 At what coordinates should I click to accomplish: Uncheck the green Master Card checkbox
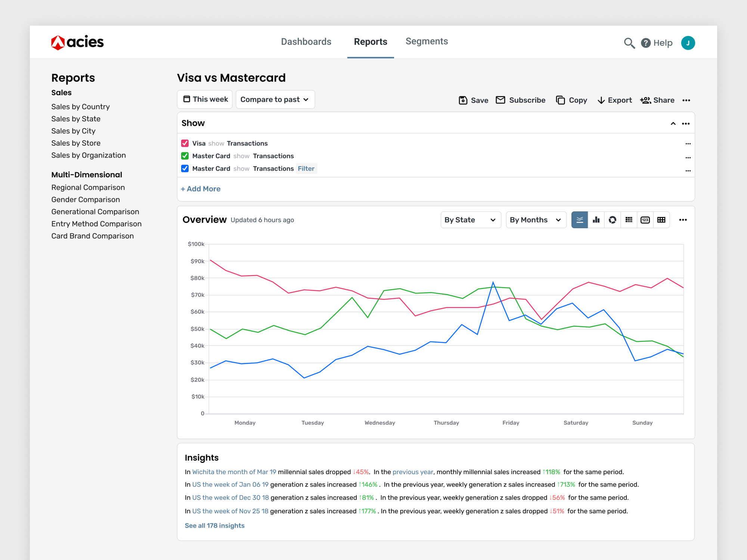tap(185, 156)
